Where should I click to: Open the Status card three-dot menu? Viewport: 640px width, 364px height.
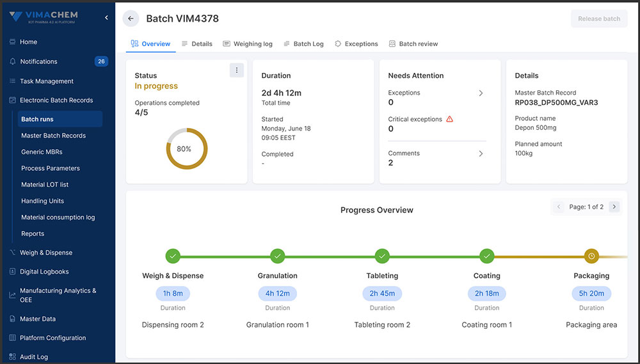(237, 70)
